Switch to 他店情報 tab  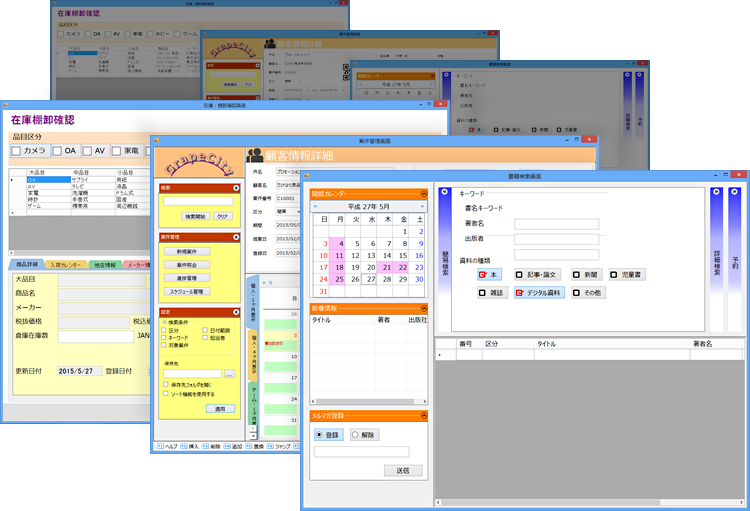coord(105,265)
